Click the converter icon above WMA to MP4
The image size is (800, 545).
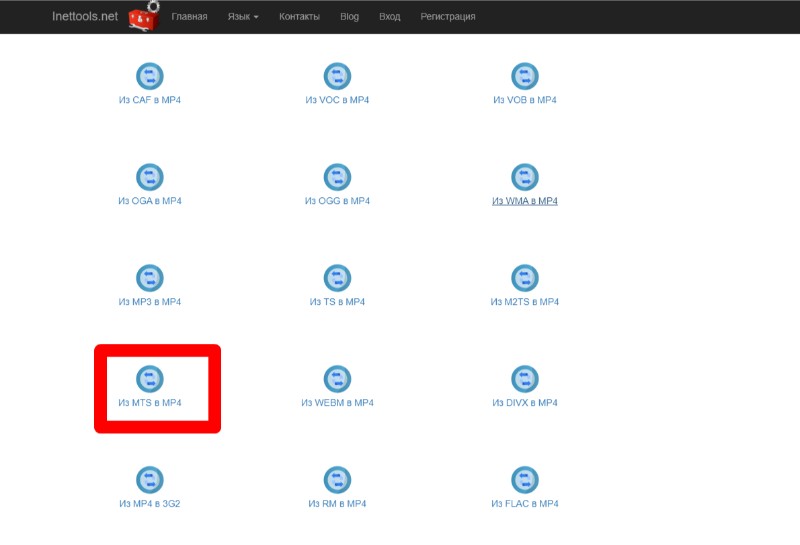(x=525, y=177)
